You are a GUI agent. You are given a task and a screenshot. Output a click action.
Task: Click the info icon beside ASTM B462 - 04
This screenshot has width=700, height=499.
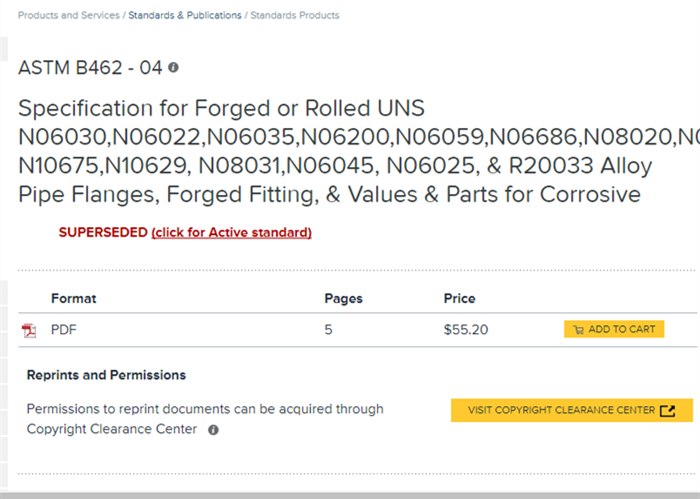point(173,67)
